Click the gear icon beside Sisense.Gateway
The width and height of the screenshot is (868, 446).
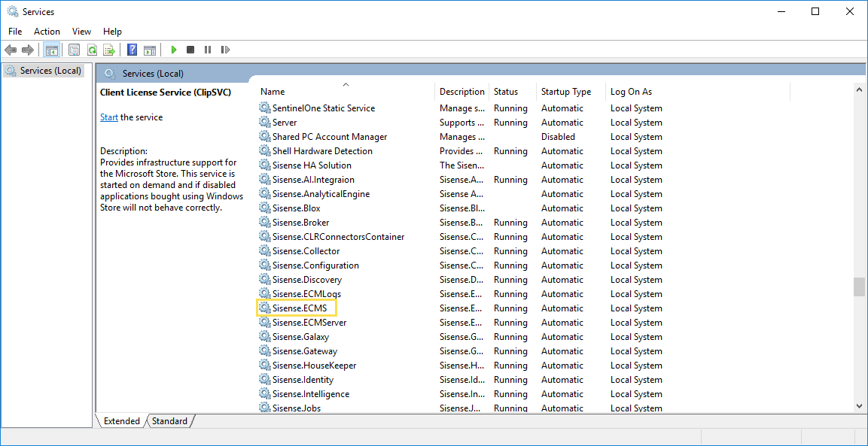[265, 350]
